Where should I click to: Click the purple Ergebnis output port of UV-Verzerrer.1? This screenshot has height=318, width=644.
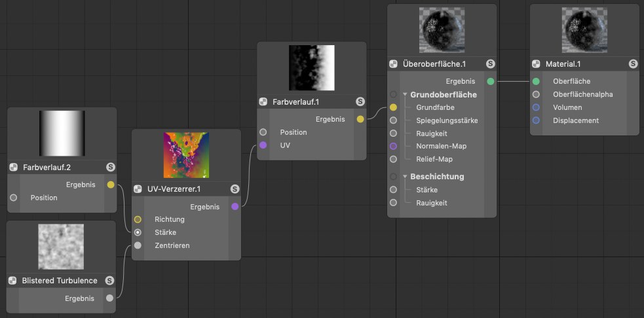pyautogui.click(x=235, y=206)
